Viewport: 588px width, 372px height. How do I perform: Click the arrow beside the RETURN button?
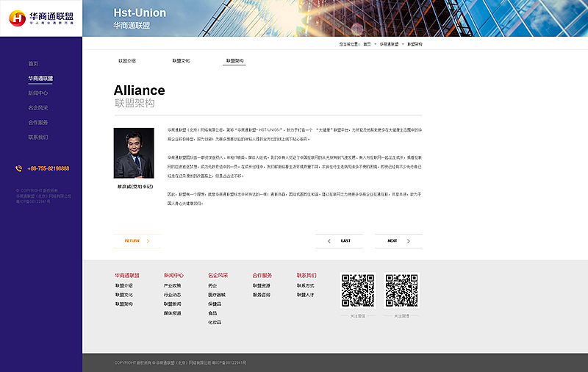click(x=148, y=241)
